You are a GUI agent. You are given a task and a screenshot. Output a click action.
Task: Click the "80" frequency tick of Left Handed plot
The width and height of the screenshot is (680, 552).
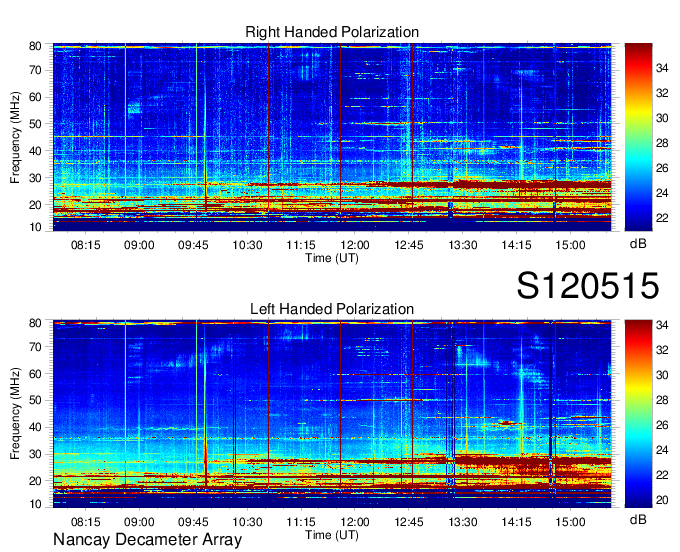(35, 323)
